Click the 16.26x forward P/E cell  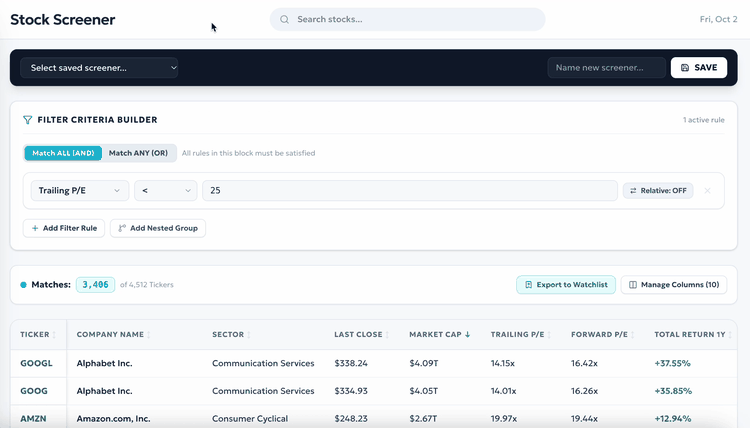[x=585, y=391]
